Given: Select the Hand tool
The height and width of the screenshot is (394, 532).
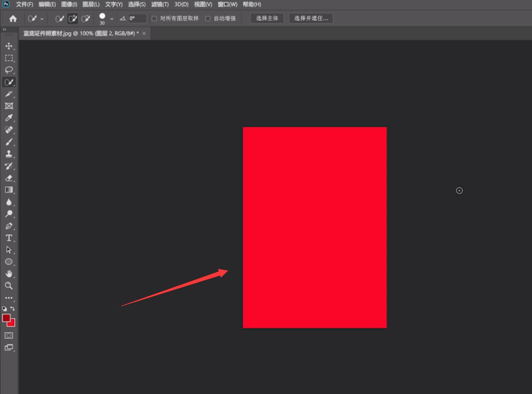Looking at the screenshot, I should point(9,274).
